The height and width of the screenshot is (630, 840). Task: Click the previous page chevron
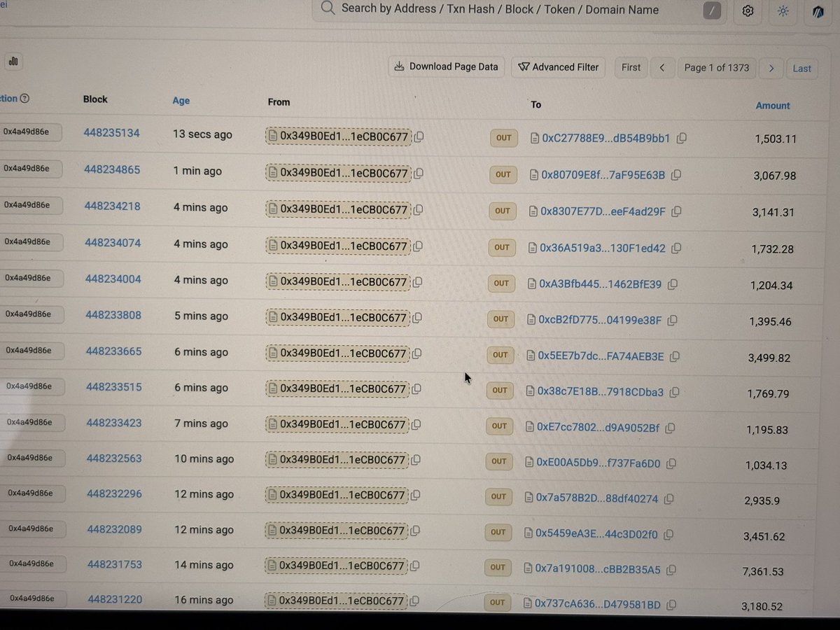click(x=662, y=68)
